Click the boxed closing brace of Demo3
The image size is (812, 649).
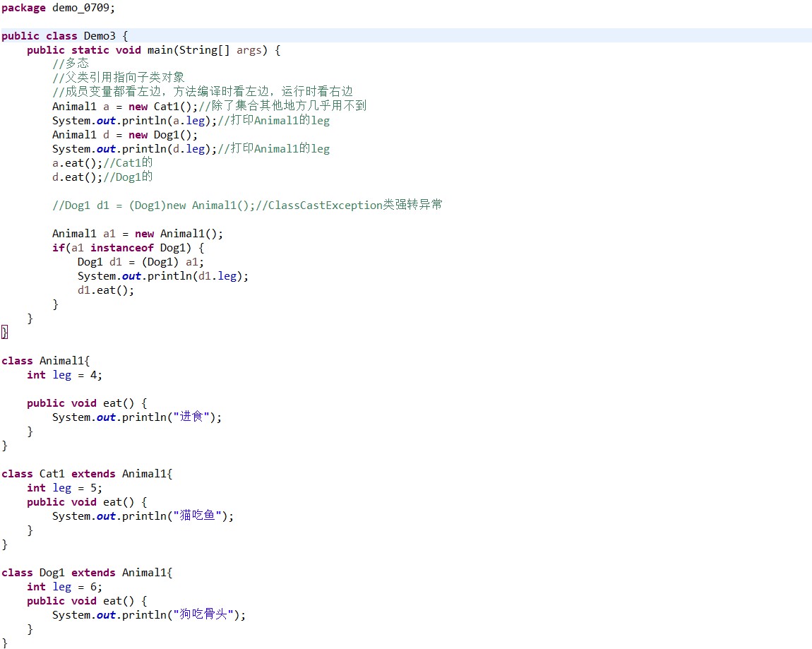[x=5, y=332]
